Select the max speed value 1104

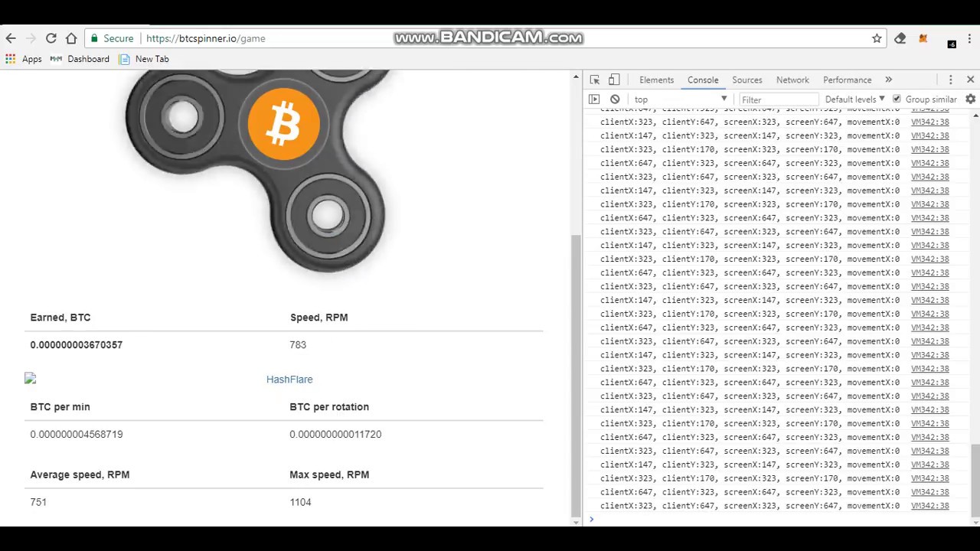300,503
